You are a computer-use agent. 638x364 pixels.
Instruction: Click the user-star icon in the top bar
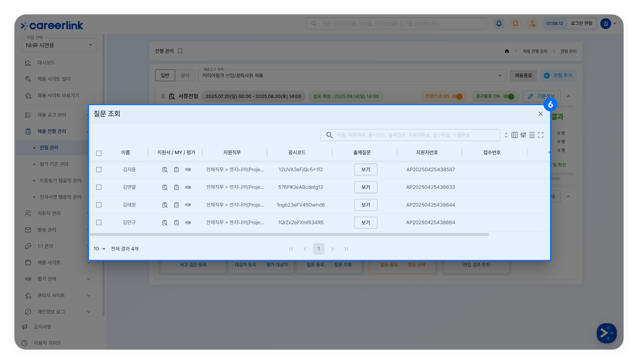tap(532, 23)
